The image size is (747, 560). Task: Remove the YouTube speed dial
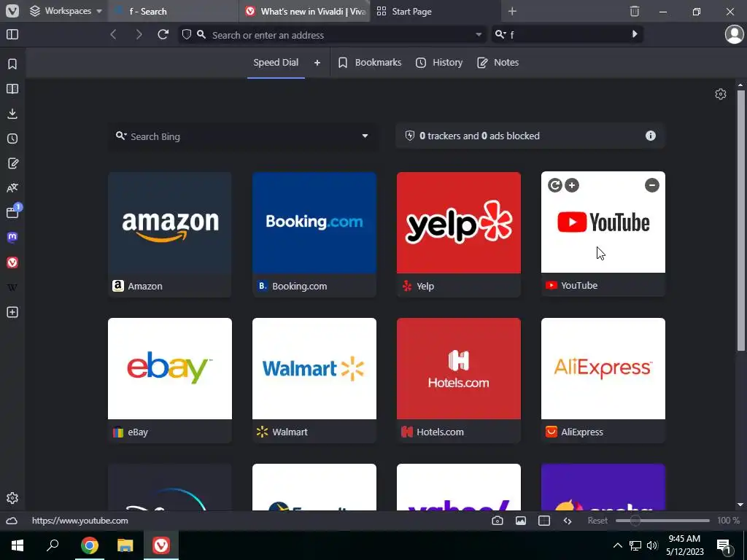click(x=651, y=185)
